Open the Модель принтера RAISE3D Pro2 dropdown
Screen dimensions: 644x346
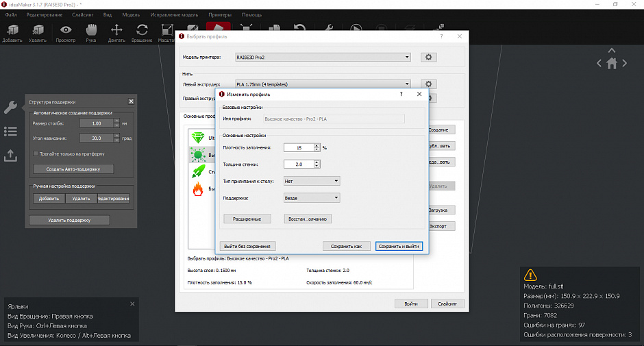coord(323,57)
